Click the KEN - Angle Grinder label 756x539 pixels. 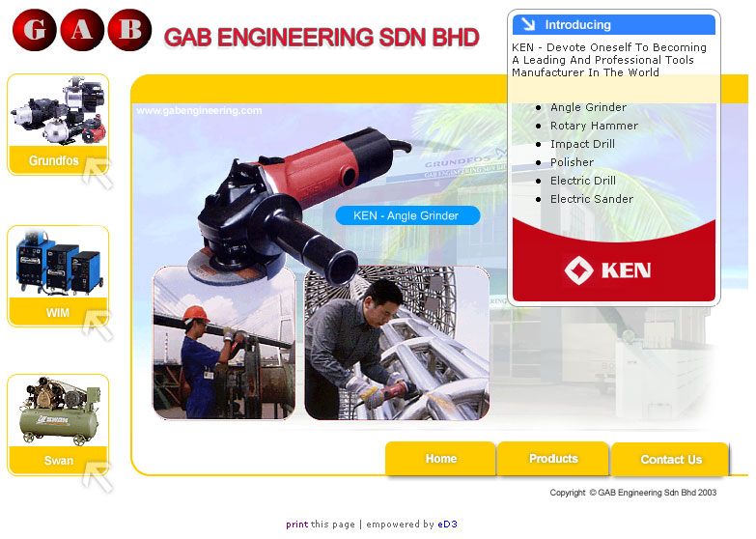click(407, 215)
